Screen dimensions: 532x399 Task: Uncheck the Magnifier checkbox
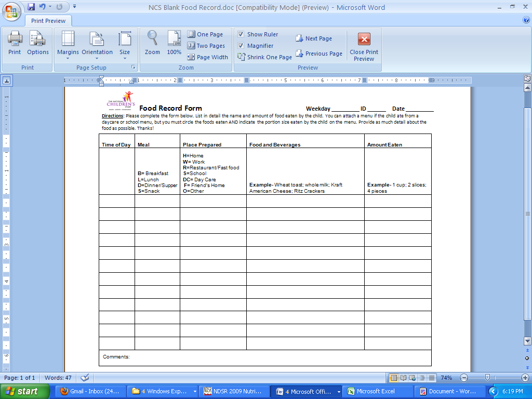[241, 46]
